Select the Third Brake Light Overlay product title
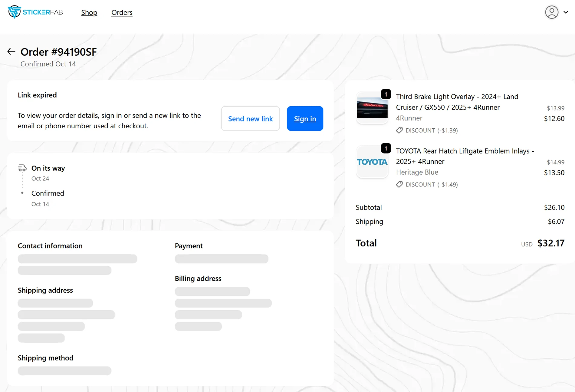 [457, 102]
